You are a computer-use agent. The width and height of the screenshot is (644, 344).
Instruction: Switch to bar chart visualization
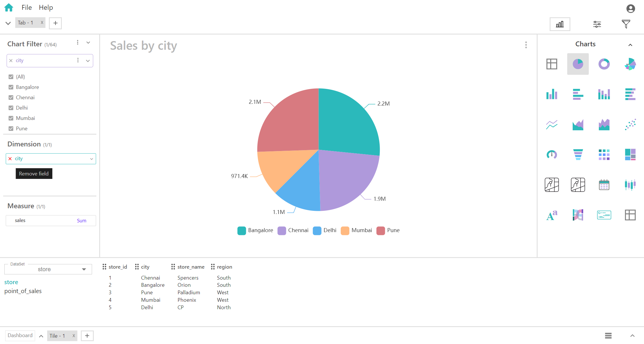click(x=552, y=94)
